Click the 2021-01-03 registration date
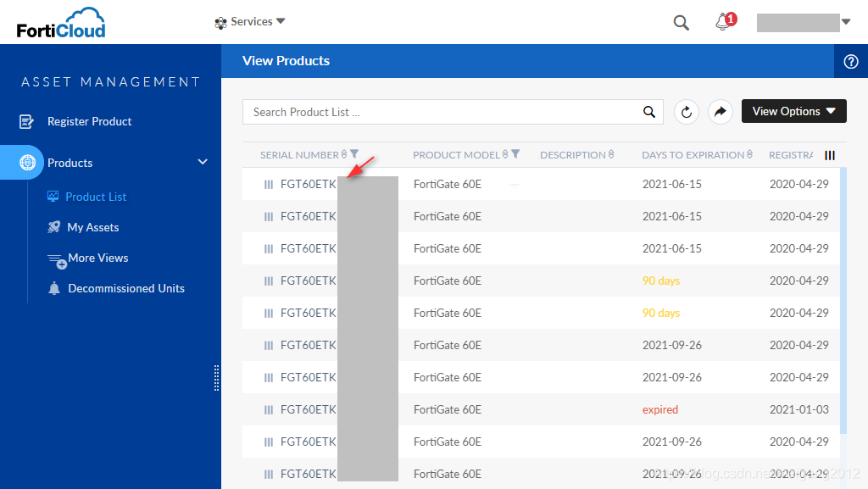The image size is (868, 489). pyautogui.click(x=798, y=409)
